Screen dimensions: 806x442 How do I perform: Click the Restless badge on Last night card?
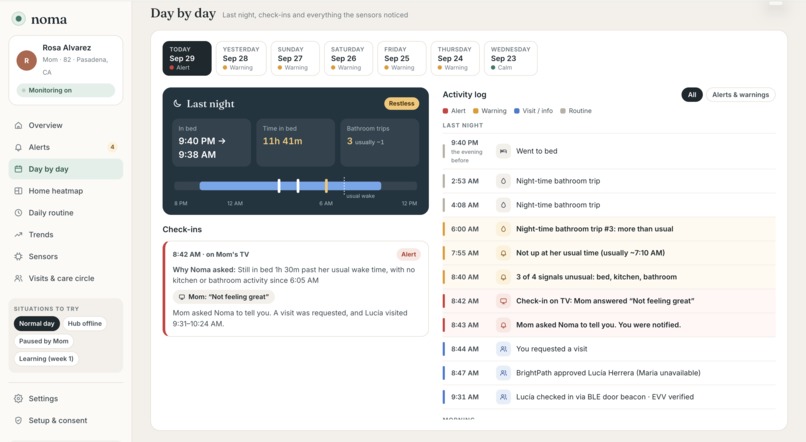pos(401,104)
